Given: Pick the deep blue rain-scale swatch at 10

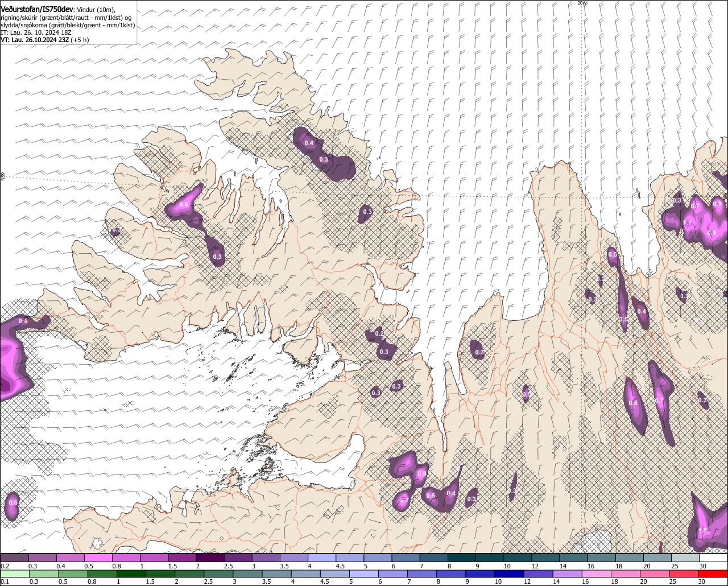Looking at the screenshot, I should point(509,573).
